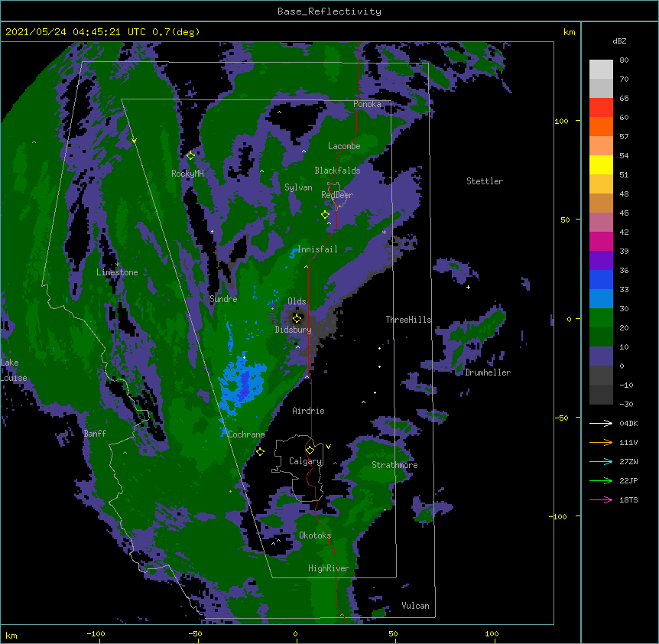This screenshot has width=659, height=644.
Task: Click the Banff label
Action: (95, 434)
